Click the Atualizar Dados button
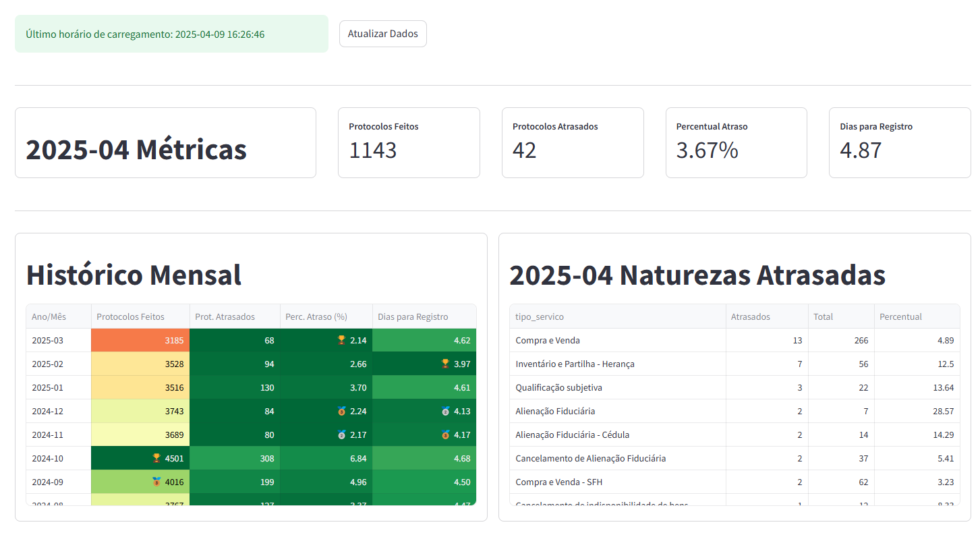The image size is (980, 533). click(382, 34)
